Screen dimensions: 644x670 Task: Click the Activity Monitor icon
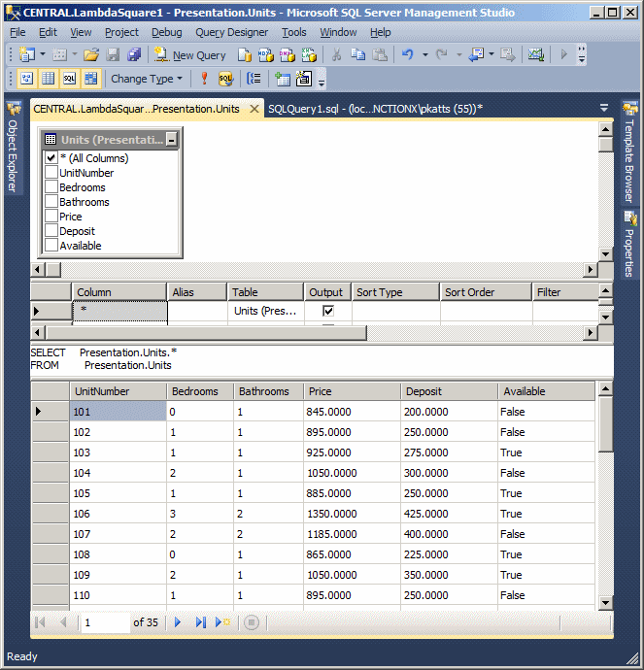[x=535, y=54]
